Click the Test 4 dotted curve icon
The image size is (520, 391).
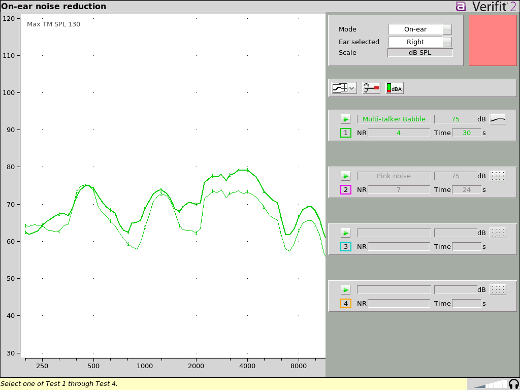coord(498,290)
